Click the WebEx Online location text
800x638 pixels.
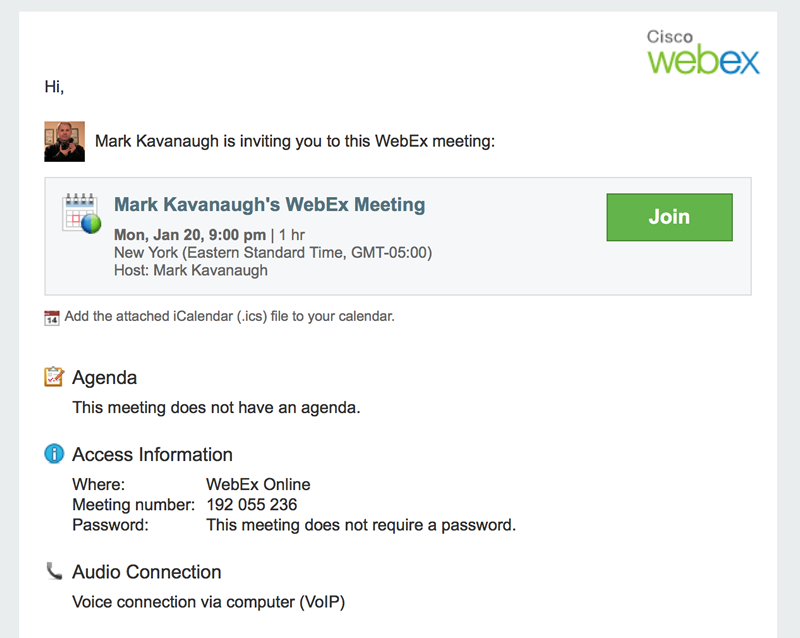pyautogui.click(x=258, y=484)
